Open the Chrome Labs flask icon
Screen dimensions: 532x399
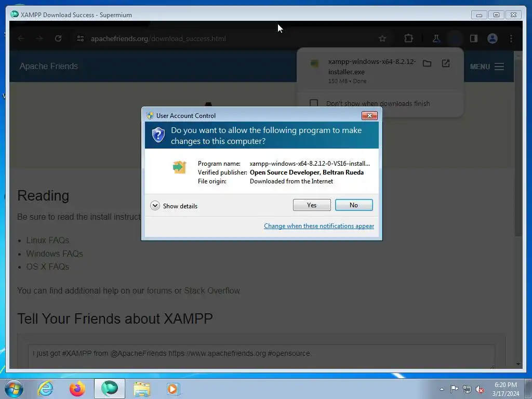tap(436, 38)
